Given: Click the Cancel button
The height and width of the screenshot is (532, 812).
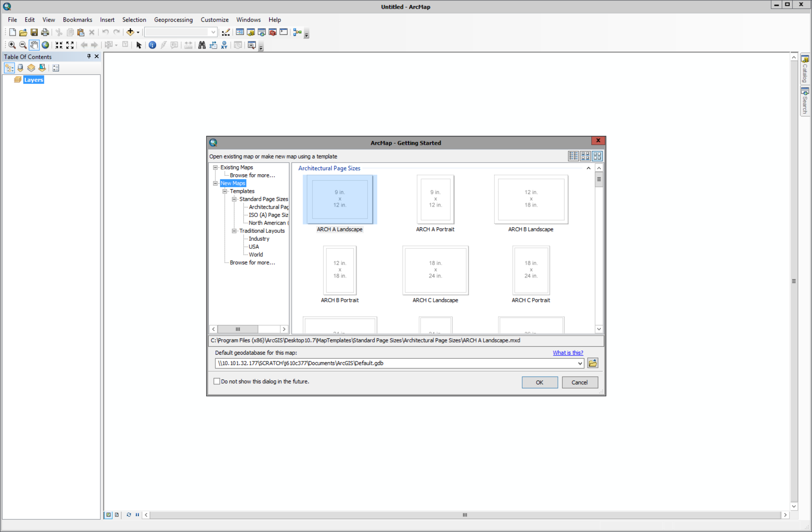Looking at the screenshot, I should click(580, 382).
